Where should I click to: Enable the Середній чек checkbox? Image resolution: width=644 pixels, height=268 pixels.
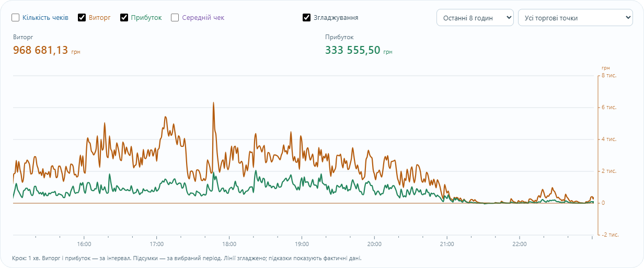175,17
